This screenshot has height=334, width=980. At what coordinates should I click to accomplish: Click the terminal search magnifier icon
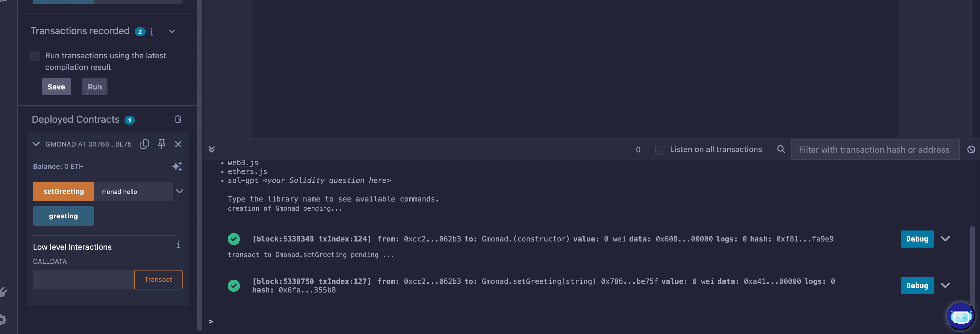(x=781, y=149)
